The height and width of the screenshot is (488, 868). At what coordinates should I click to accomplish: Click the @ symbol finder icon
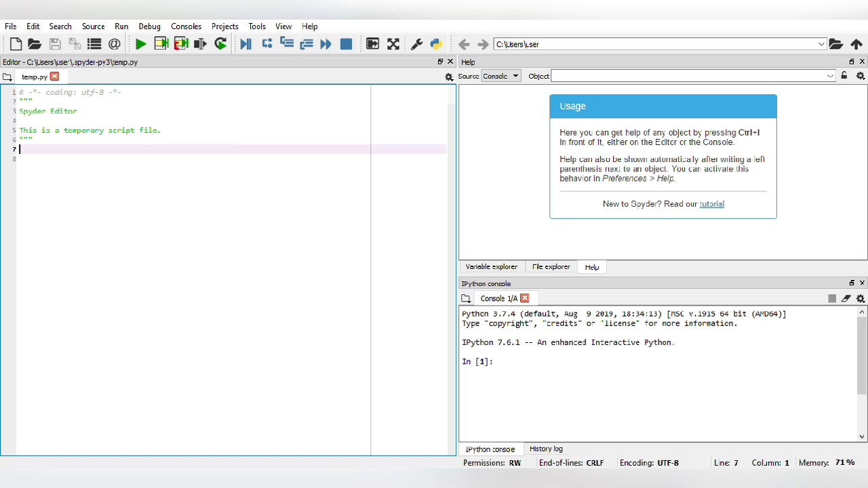[x=114, y=44]
